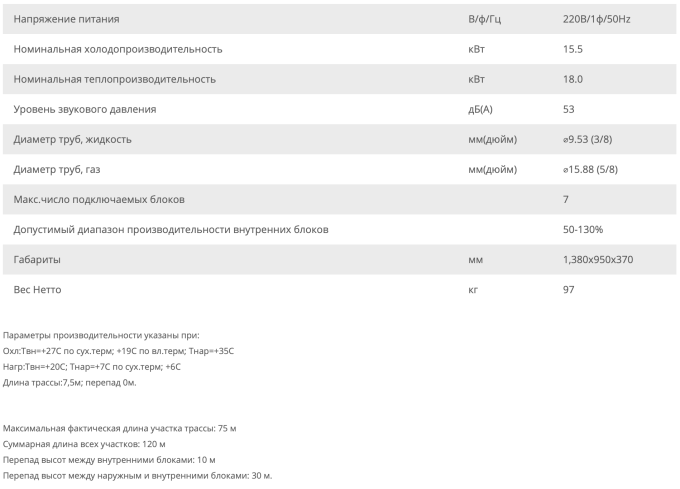This screenshot has height=489, width=680.
Task: Click the 'Номинальная теплопроизводительность' row label
Action: (115, 79)
